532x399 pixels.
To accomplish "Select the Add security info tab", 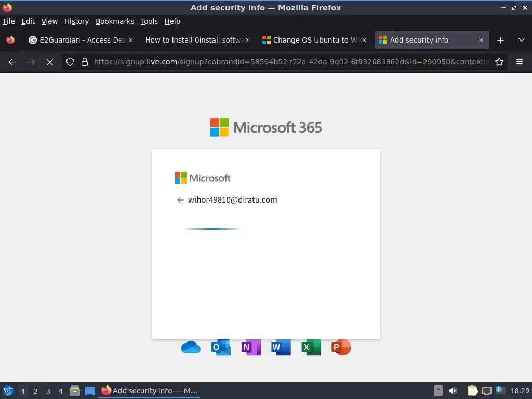I will (x=432, y=40).
